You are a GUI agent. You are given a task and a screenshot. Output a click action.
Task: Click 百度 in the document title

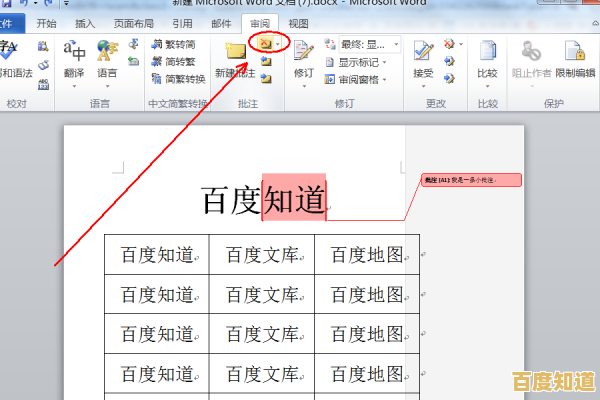pos(231,200)
